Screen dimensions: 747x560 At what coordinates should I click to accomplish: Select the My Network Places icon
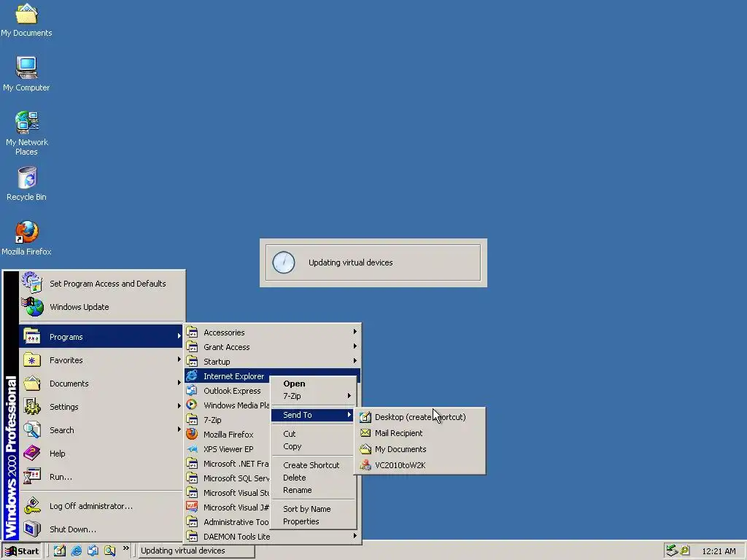coord(26,133)
